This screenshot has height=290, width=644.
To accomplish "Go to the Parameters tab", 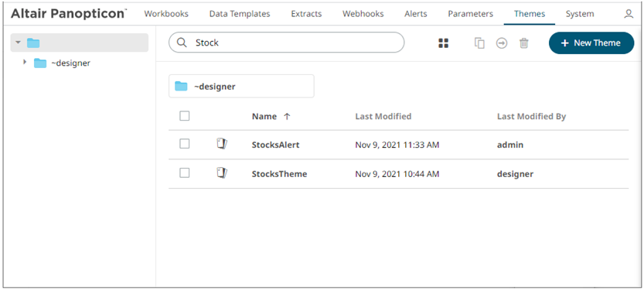I will pyautogui.click(x=470, y=14).
